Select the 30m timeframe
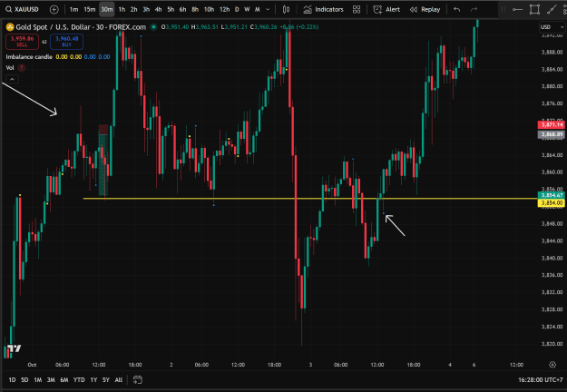 [107, 9]
